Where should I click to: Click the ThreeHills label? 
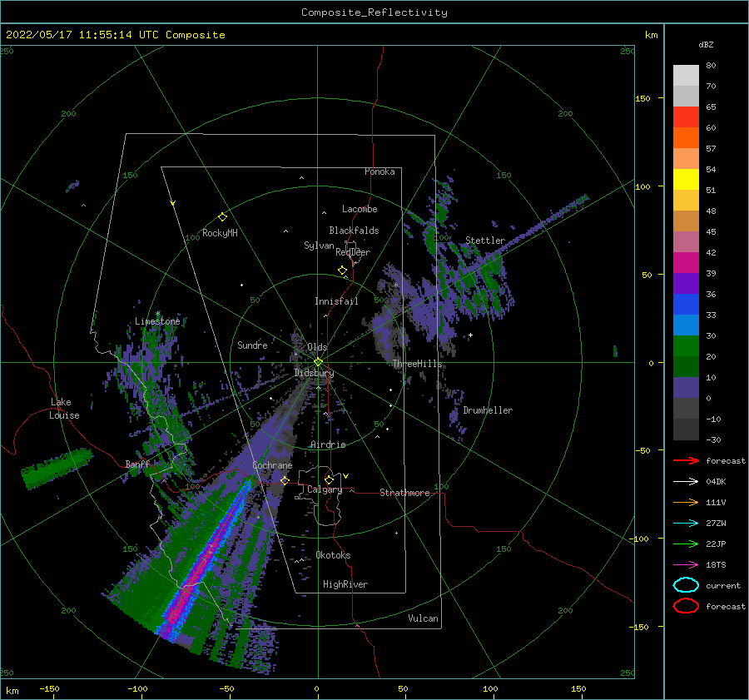[418, 364]
